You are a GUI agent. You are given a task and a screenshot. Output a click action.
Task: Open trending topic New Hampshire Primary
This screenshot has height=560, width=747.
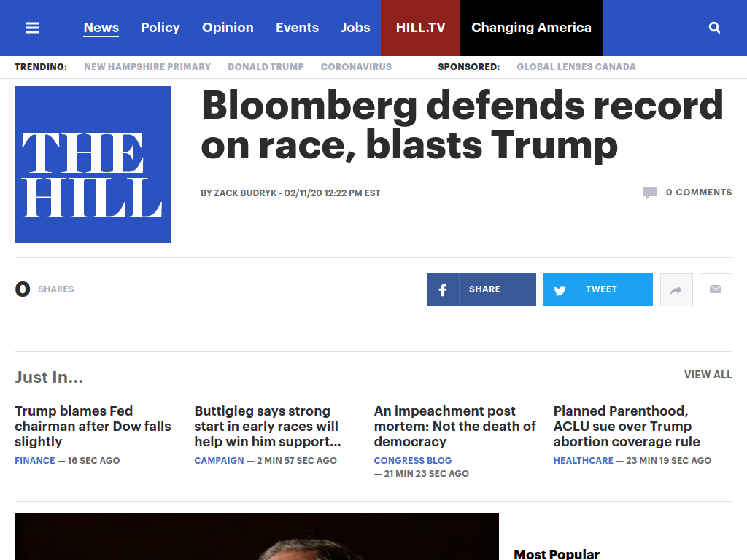point(147,66)
